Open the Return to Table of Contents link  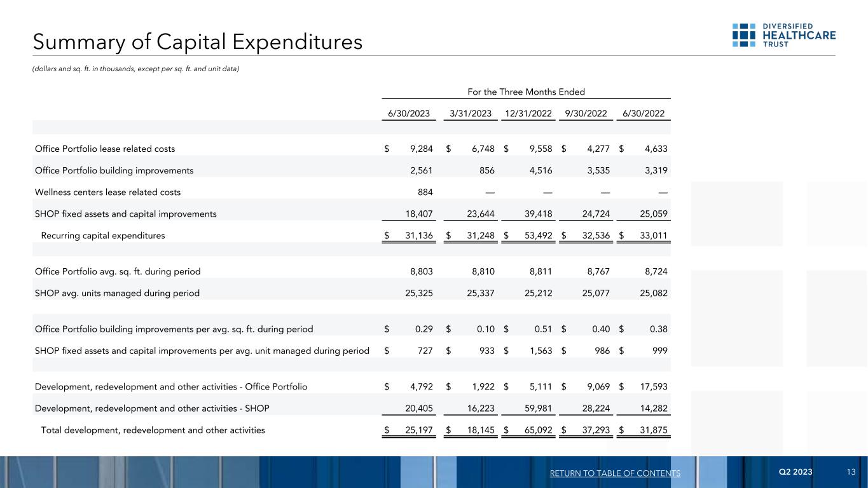click(614, 473)
